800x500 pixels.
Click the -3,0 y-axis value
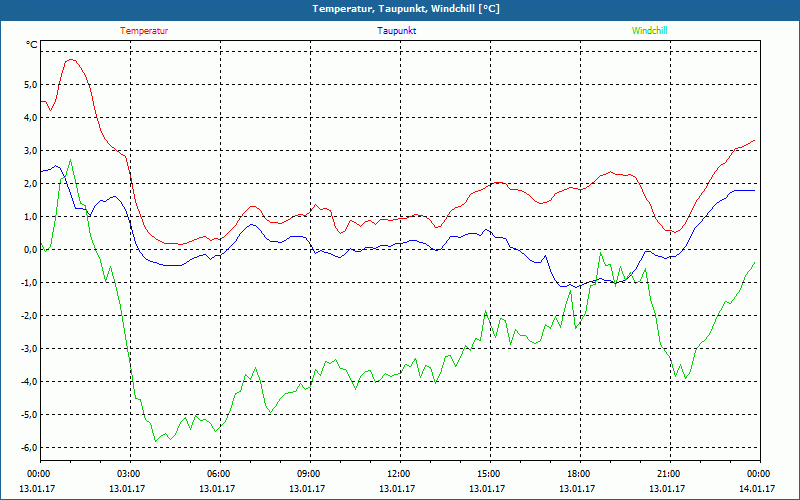coord(29,348)
